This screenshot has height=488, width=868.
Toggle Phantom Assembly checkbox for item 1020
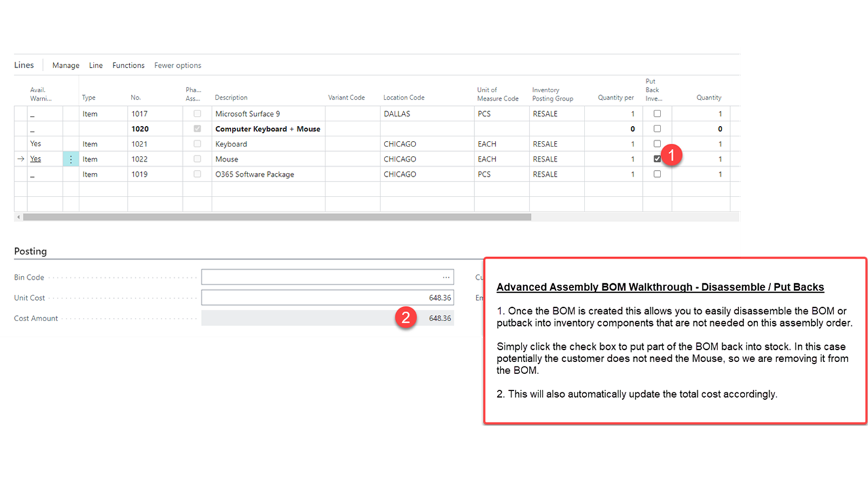(x=197, y=129)
